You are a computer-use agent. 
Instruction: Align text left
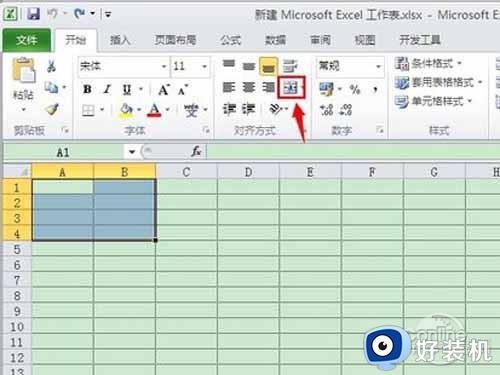pos(229,88)
